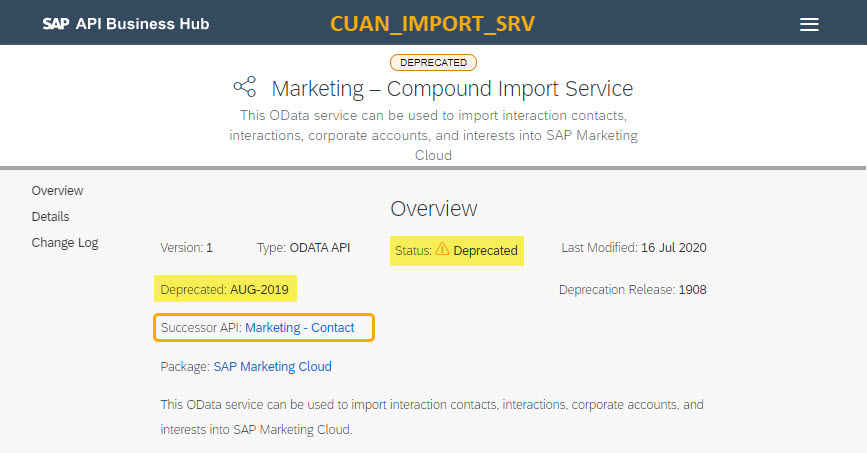Image resolution: width=867 pixels, height=453 pixels.
Task: Click the CUAN_IMPORT_SRV heading text
Action: [x=432, y=24]
